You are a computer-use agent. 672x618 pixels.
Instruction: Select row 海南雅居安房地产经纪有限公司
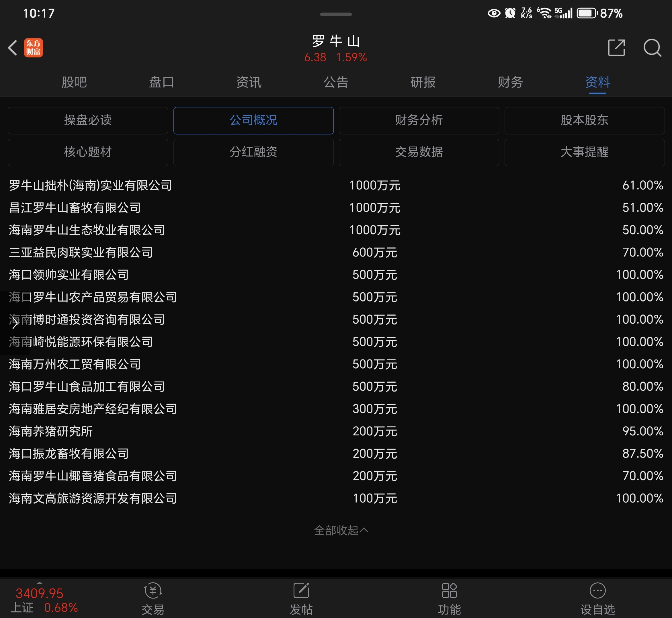click(336, 409)
